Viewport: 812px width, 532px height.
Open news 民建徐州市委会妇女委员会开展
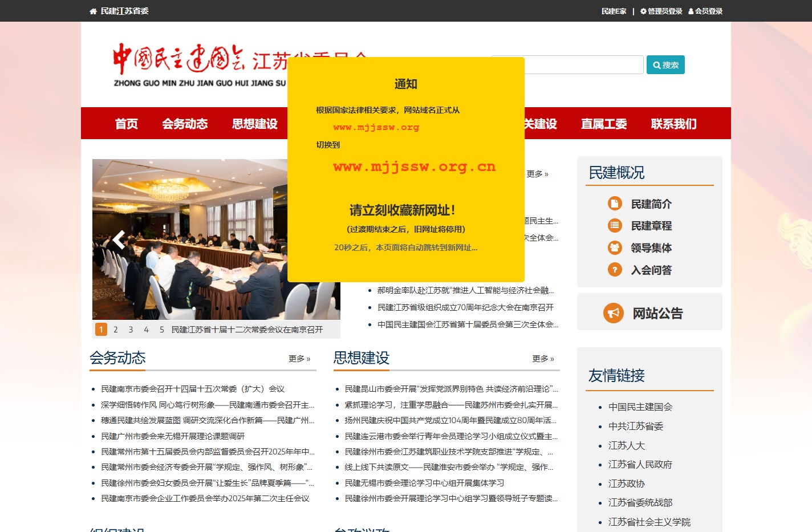(x=208, y=483)
